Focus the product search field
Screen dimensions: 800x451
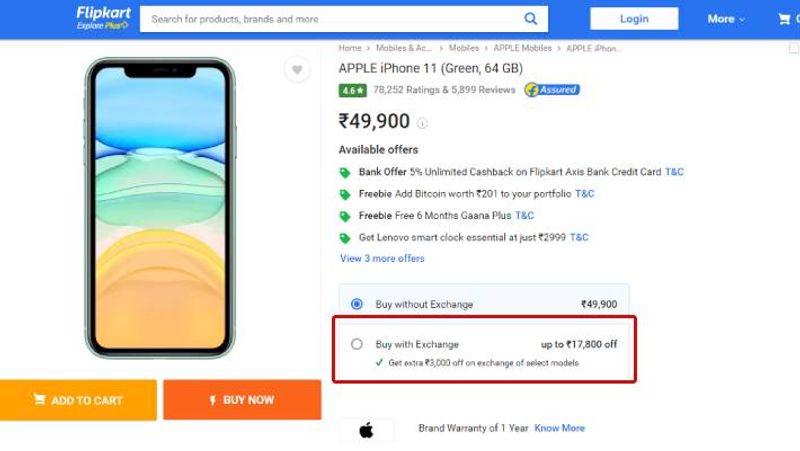coord(332,19)
